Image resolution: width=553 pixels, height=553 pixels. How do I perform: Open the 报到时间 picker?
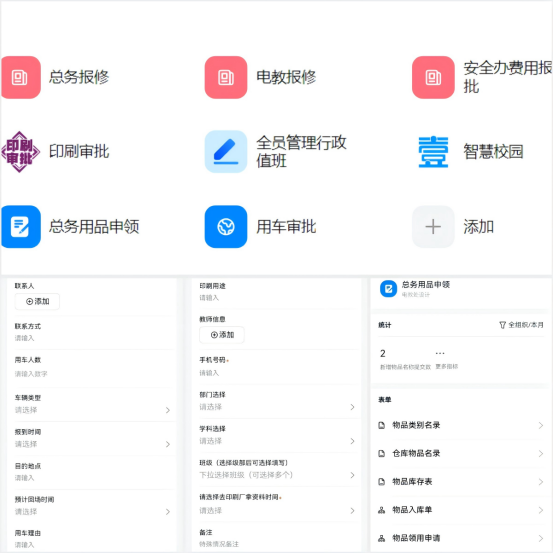point(92,438)
